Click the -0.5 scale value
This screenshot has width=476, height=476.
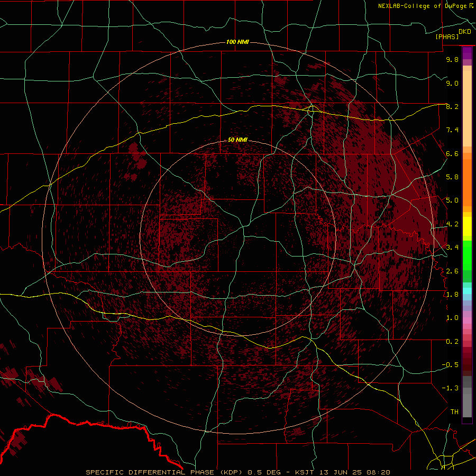(x=450, y=365)
